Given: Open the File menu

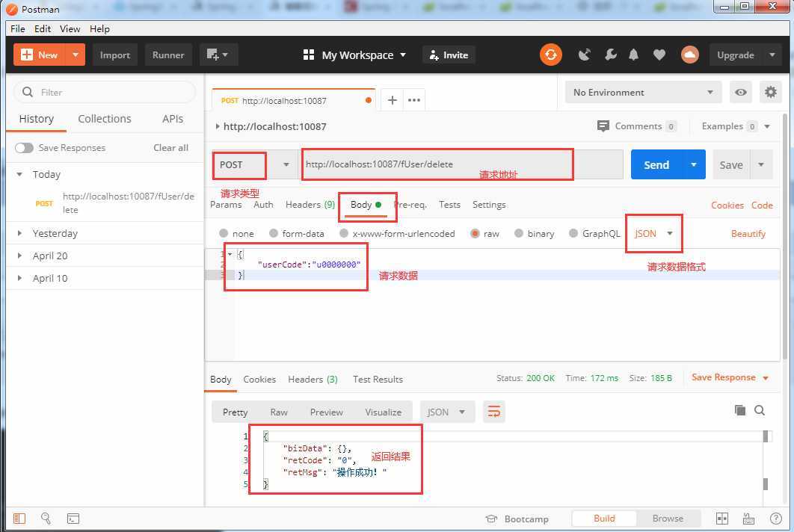Looking at the screenshot, I should coord(18,29).
